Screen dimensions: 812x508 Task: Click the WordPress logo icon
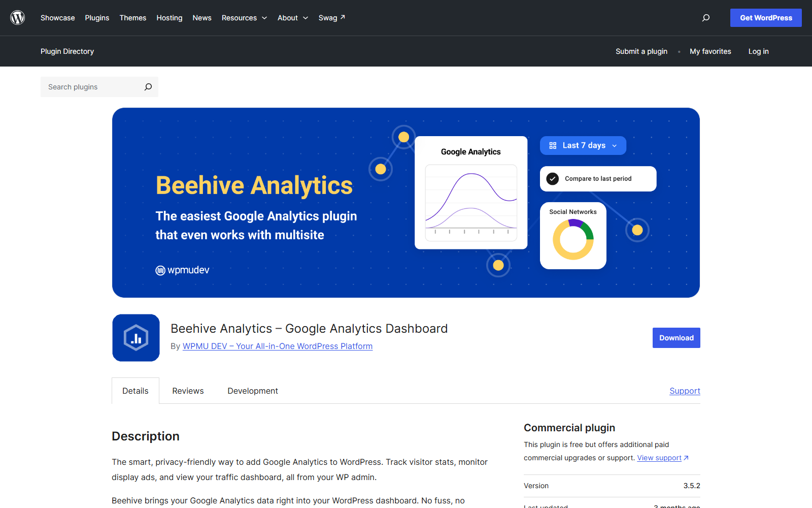pos(18,18)
